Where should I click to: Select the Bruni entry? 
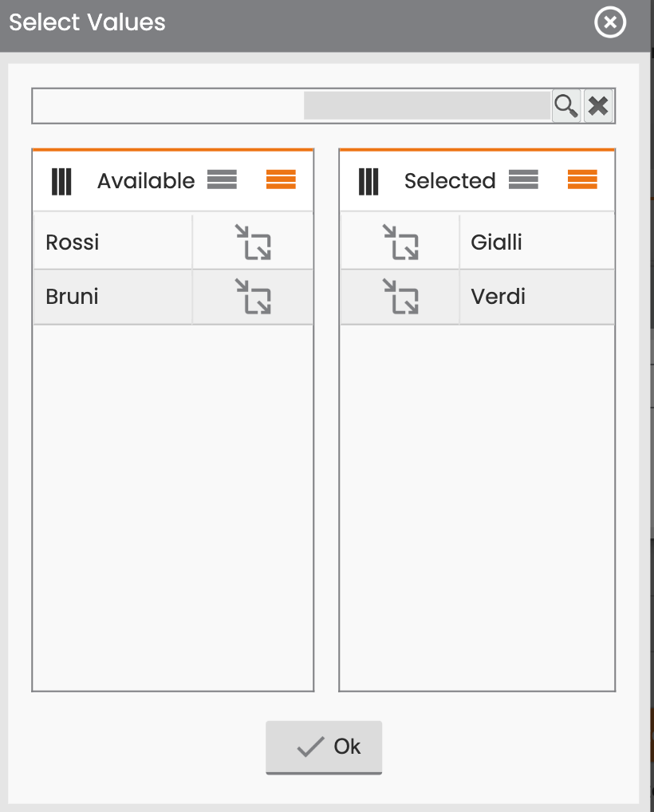pos(113,297)
